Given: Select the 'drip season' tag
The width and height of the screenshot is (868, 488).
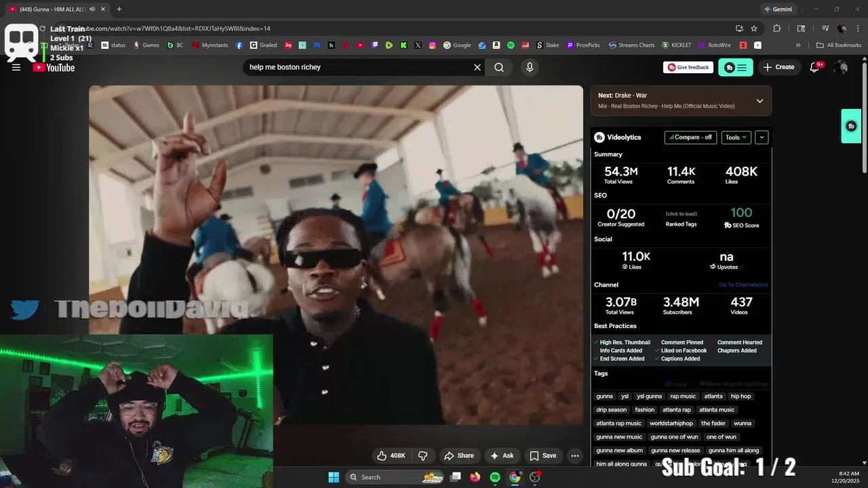Looking at the screenshot, I should 612,410.
